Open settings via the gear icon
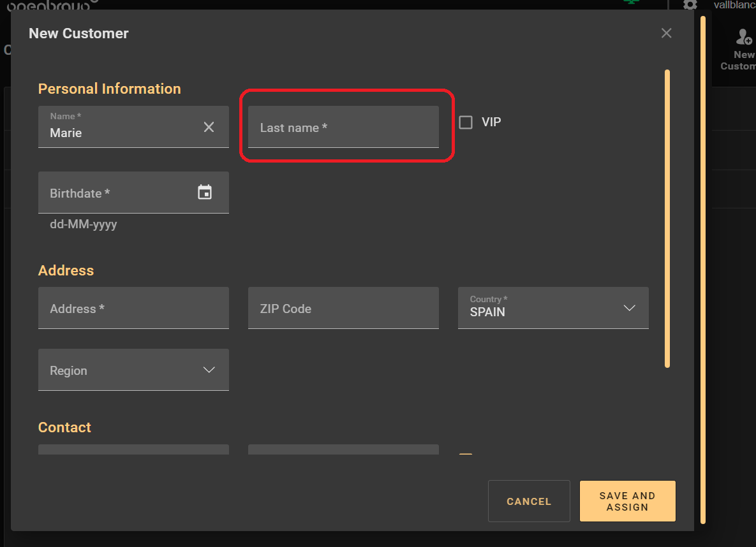 (690, 4)
